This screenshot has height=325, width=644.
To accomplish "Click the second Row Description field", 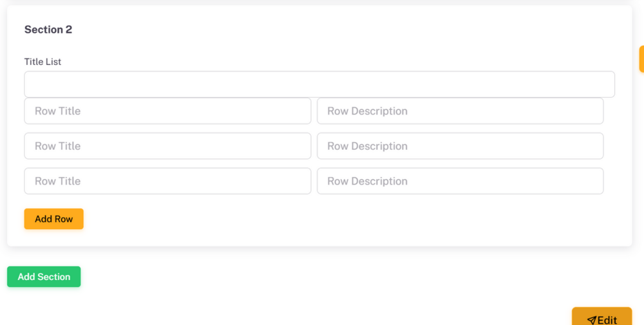I will (x=460, y=145).
